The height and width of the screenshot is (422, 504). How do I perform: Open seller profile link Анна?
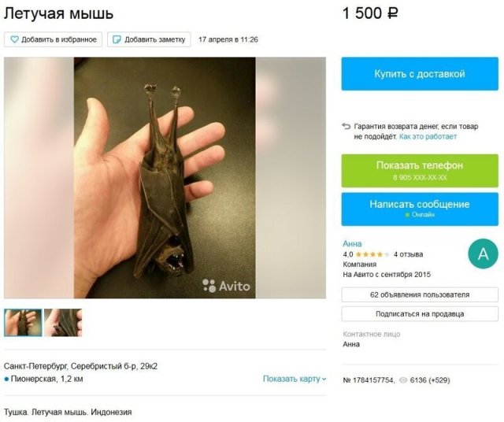tap(352, 243)
